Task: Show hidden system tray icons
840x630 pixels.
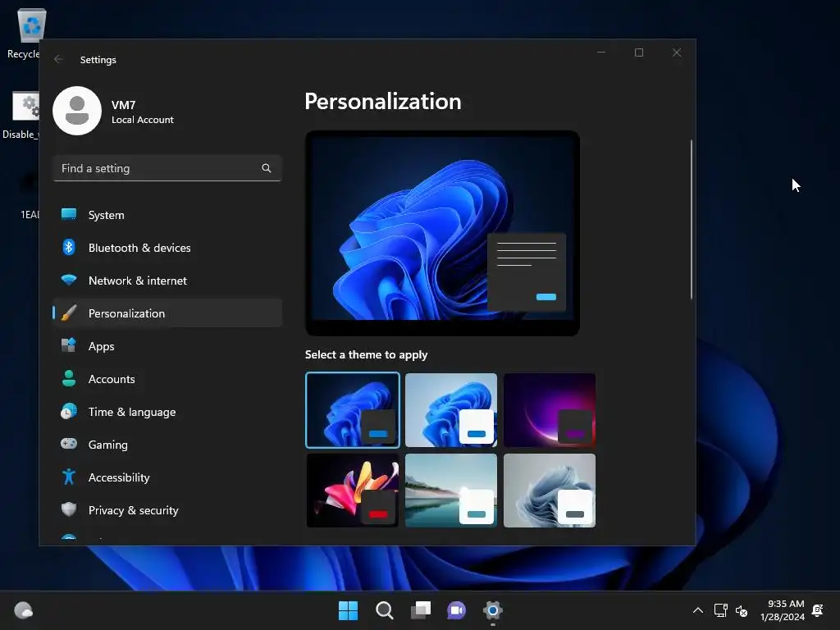Action: pyautogui.click(x=697, y=610)
